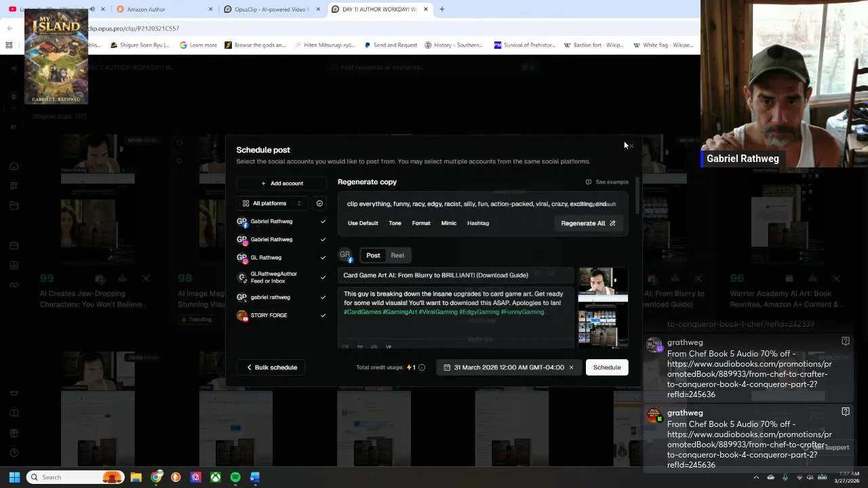Image resolution: width=868 pixels, height=488 pixels.
Task: Toggle the lowercase gabriel rathweg account checkmark
Action: pos(323,297)
